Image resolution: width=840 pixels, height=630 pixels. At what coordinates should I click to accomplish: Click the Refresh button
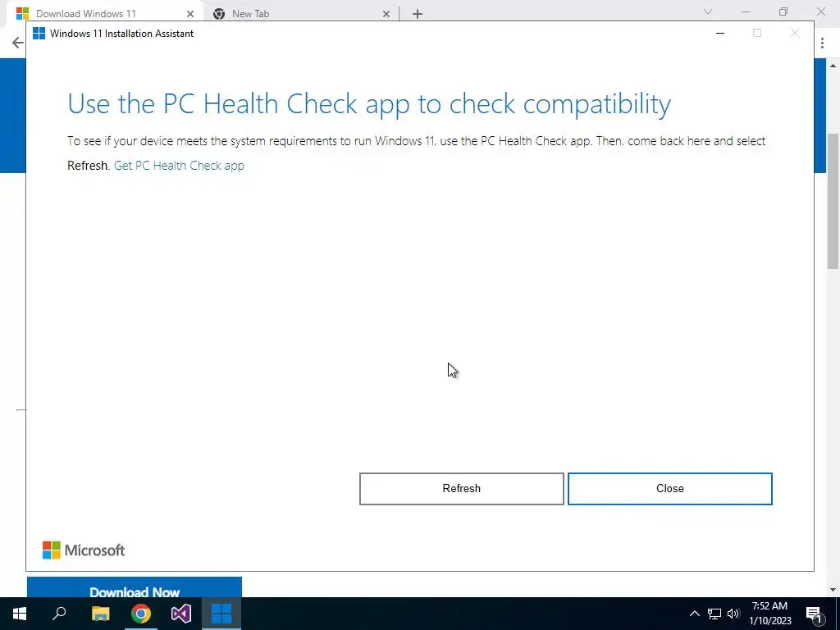coord(461,489)
